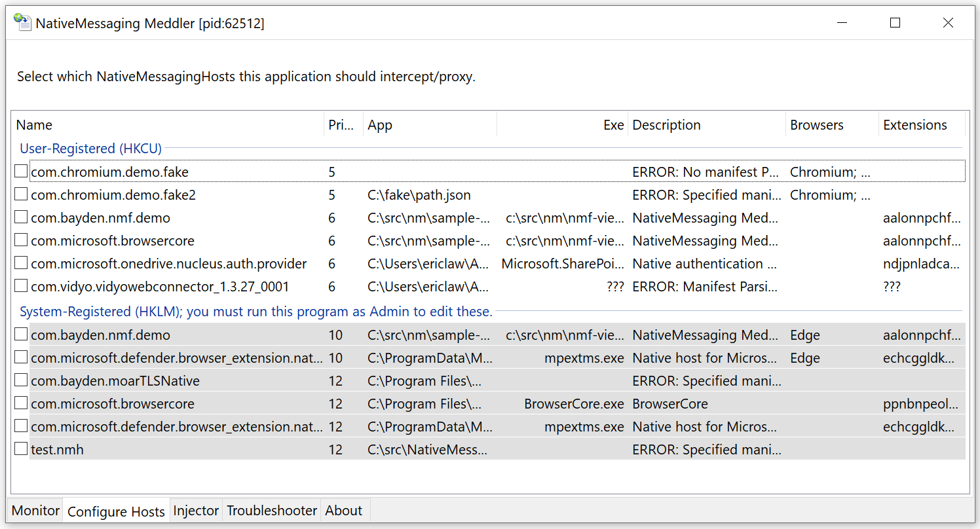
Task: Check the com.chromium.demo.fake host checkbox
Action: pos(21,172)
